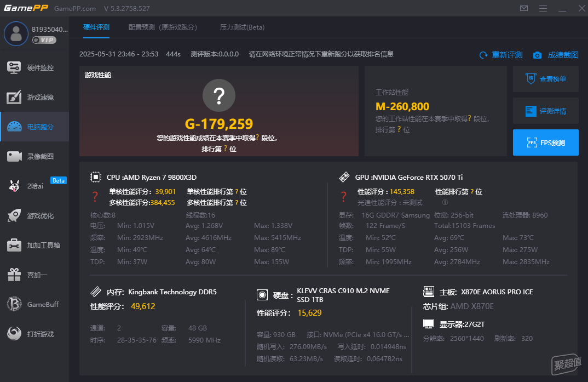Click the GPU TDP Max: 275W
The height and width of the screenshot is (382, 588).
(520, 250)
